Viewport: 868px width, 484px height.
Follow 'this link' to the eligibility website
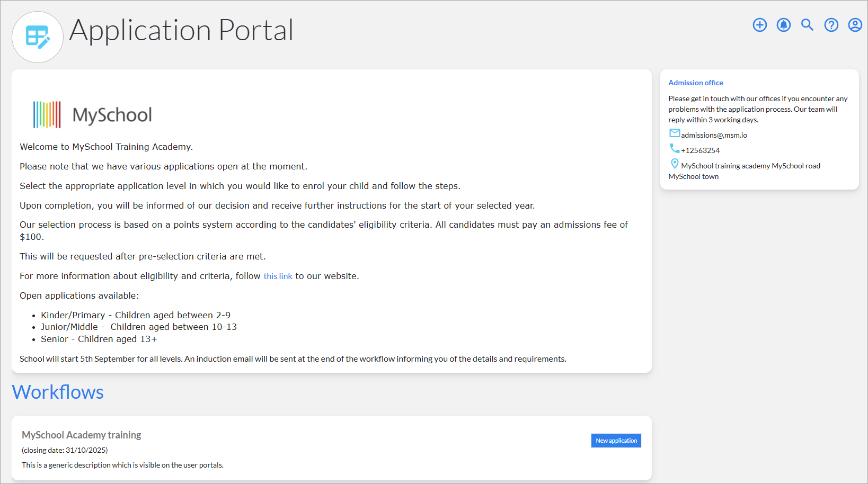[x=278, y=275]
